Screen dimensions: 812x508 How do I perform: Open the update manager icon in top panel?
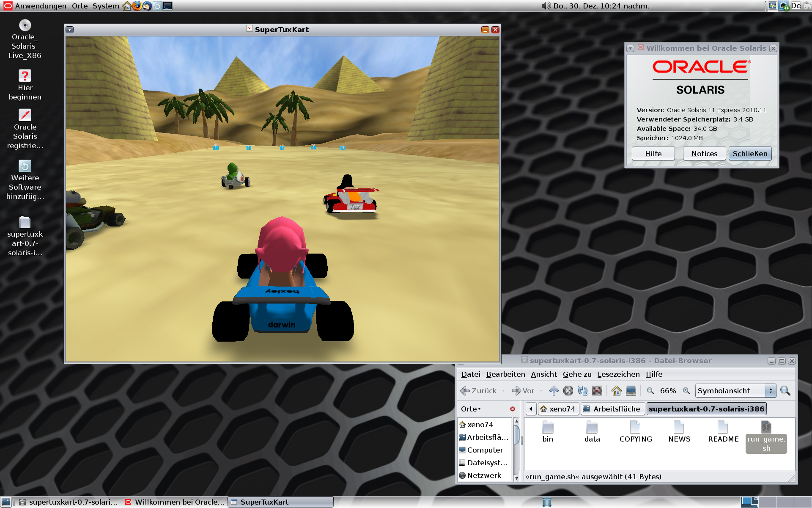[157, 6]
